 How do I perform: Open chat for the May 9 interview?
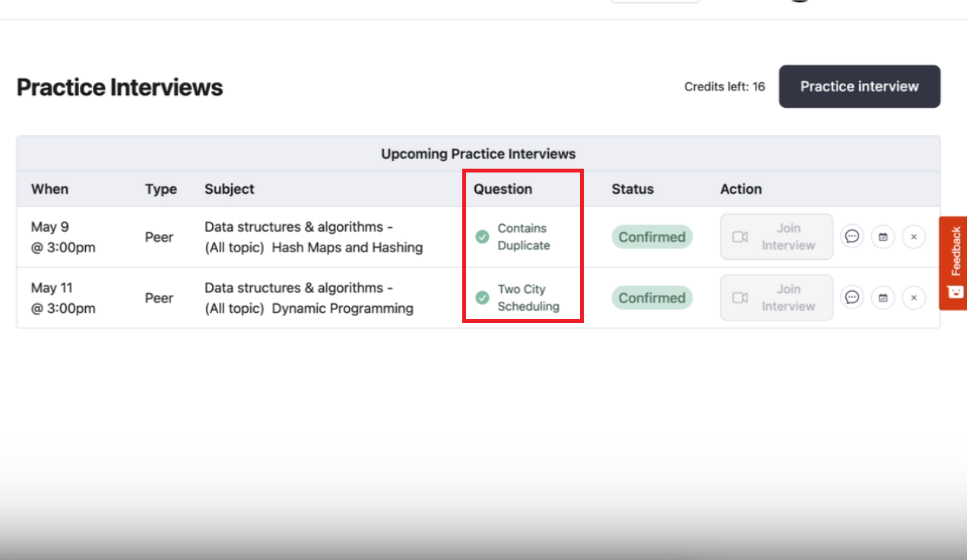(x=852, y=236)
